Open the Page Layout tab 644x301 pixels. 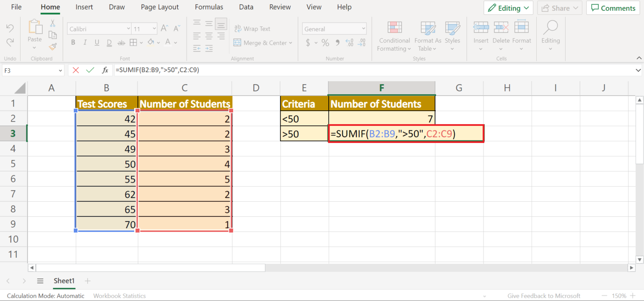160,7
